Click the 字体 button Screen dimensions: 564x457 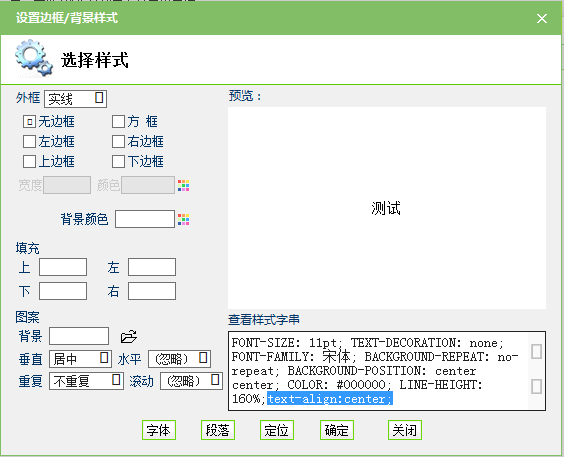[159, 430]
